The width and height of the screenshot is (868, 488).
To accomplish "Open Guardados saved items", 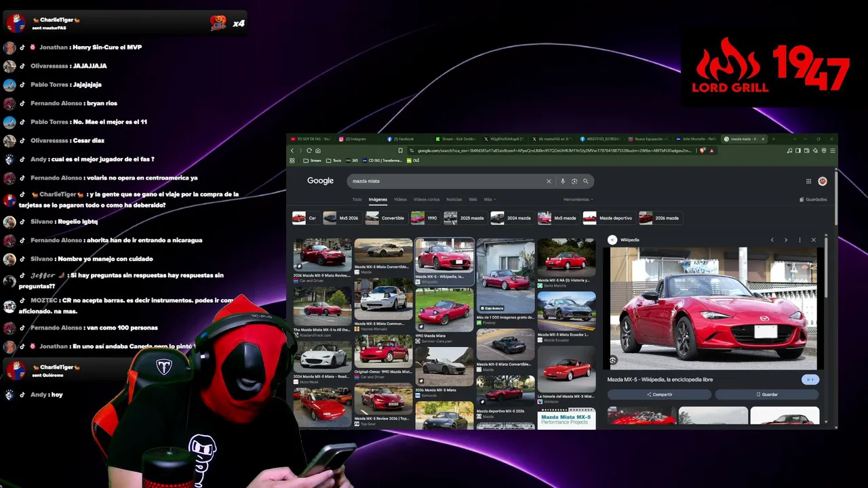I will [813, 199].
